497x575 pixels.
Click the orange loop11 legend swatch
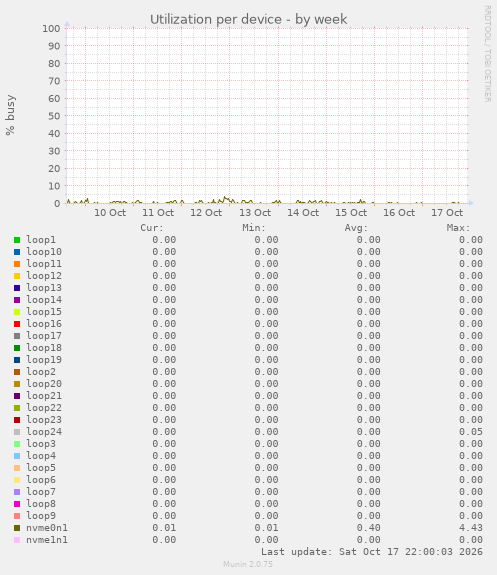17,264
